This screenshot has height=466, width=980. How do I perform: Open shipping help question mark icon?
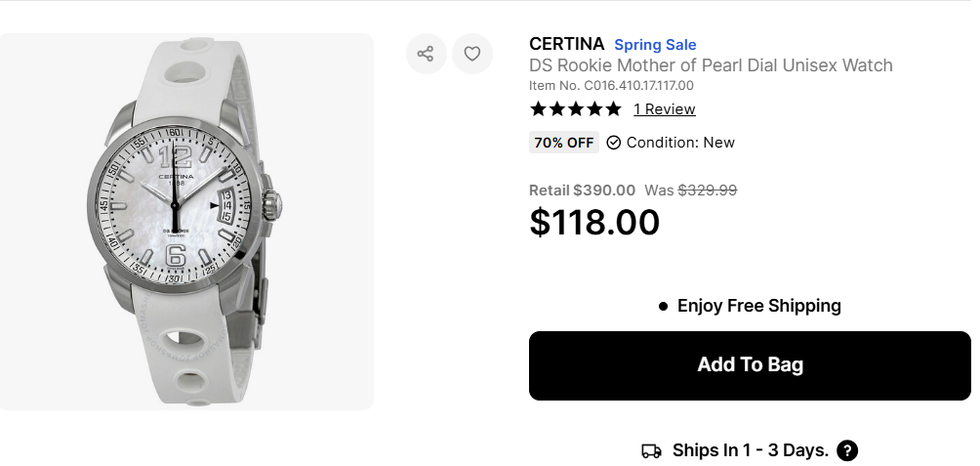click(x=847, y=450)
